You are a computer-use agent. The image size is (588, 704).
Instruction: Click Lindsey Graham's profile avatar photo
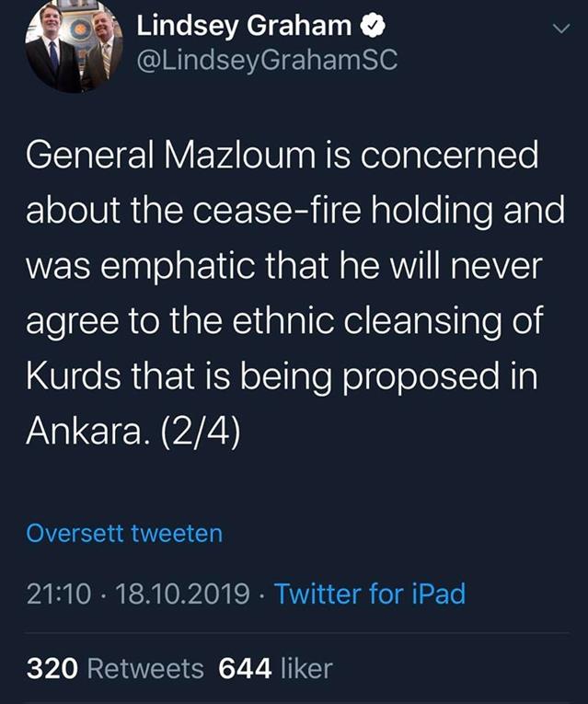tap(75, 47)
